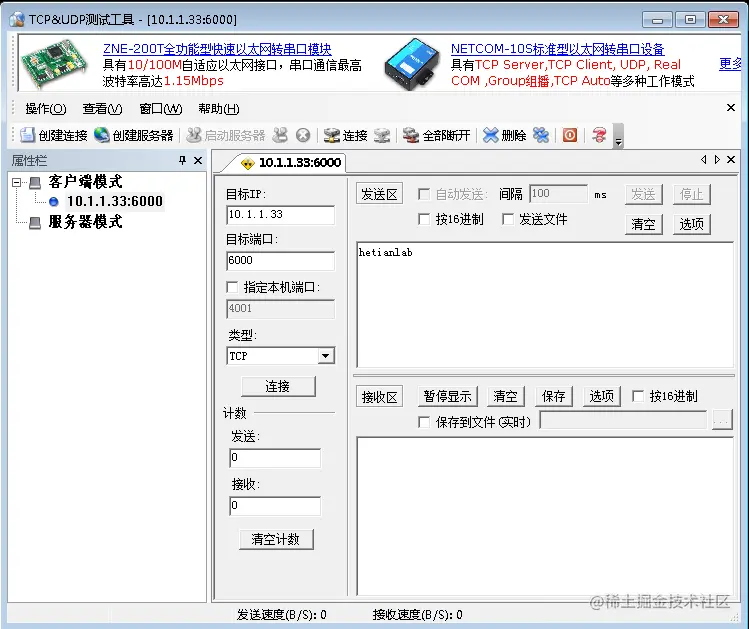Click the 连接 connect toolbar icon
This screenshot has height=629, width=749.
[331, 135]
